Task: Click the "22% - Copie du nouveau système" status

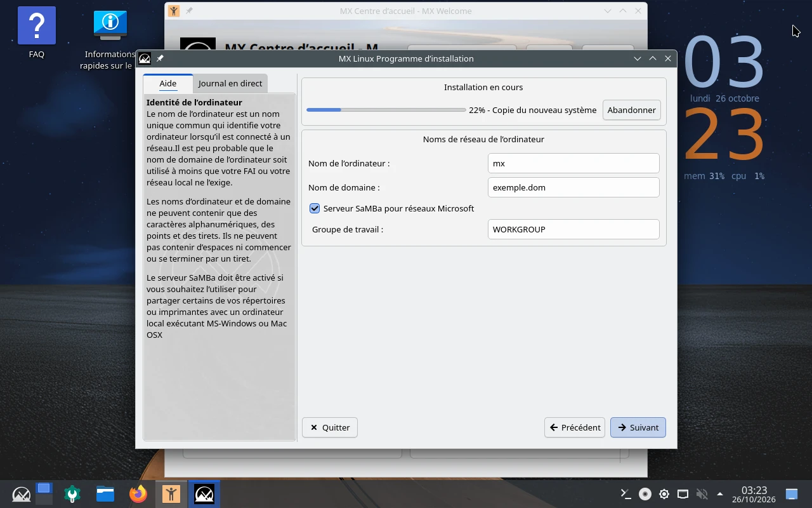Action: [533, 110]
